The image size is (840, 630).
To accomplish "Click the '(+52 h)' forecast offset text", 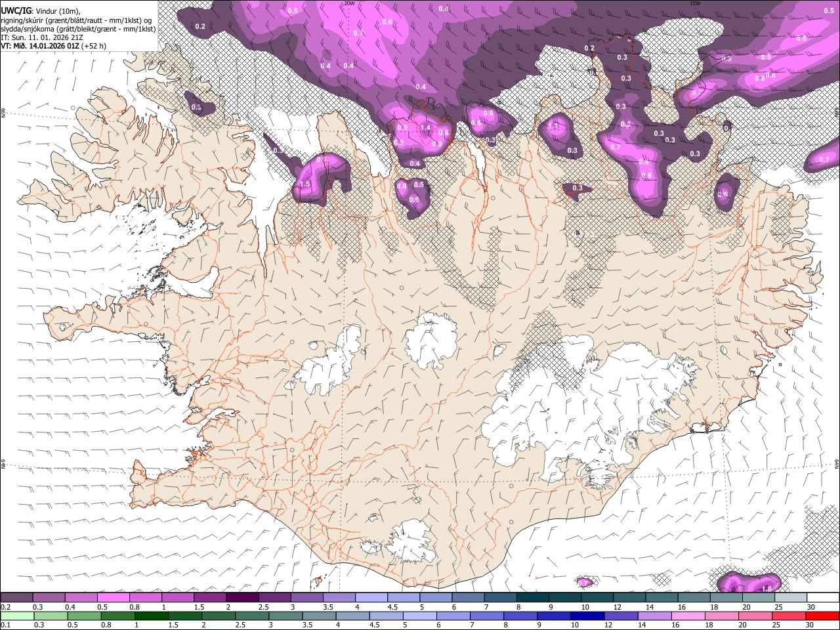I will coord(94,46).
